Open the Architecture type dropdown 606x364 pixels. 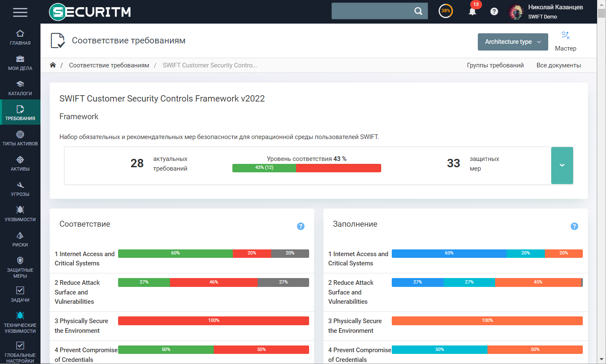tap(513, 42)
